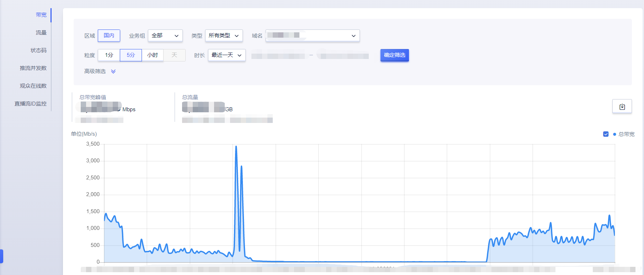Click the 总流量 heading

point(190,97)
